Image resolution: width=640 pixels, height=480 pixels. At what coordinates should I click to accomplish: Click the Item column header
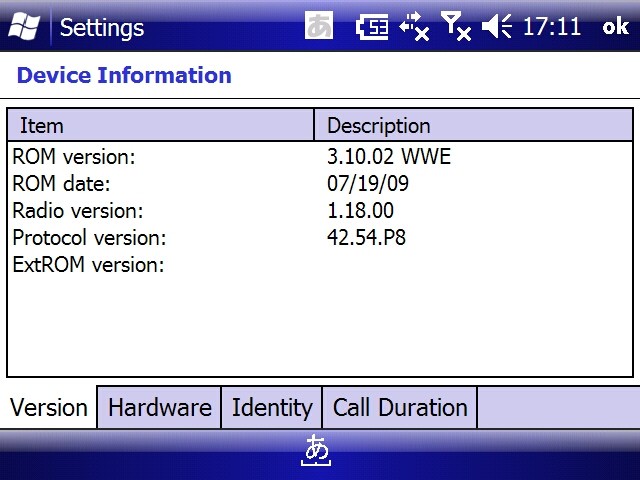[x=160, y=125]
